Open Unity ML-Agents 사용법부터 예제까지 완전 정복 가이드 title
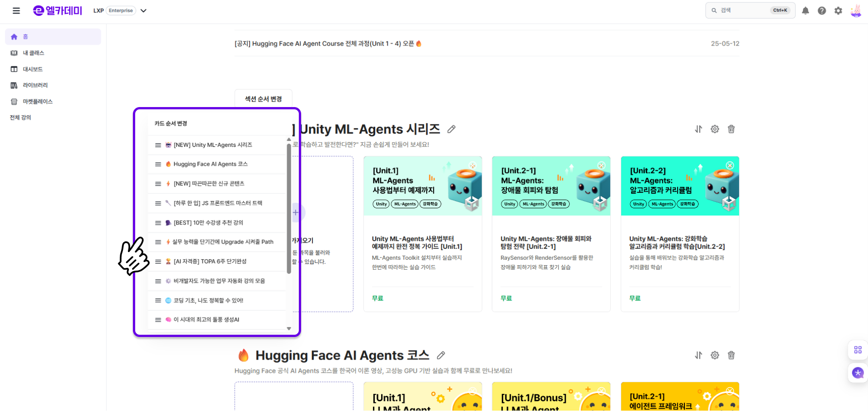Image resolution: width=868 pixels, height=412 pixels. pyautogui.click(x=417, y=243)
